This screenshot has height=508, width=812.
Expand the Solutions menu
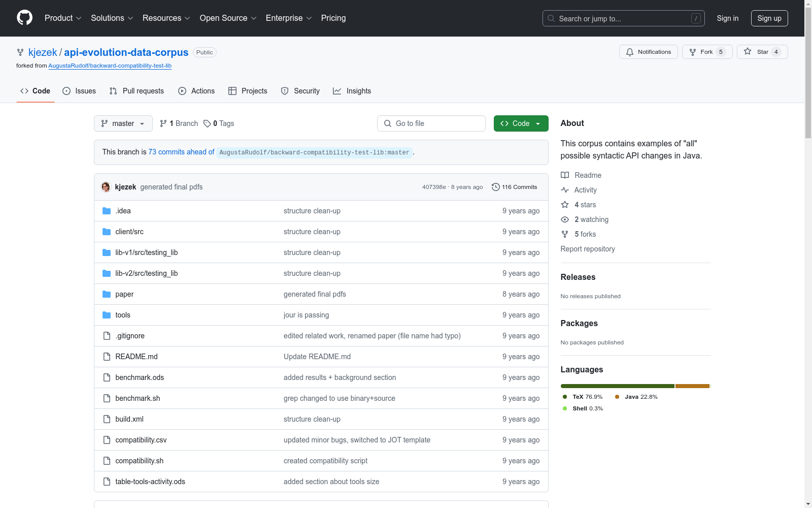point(112,18)
